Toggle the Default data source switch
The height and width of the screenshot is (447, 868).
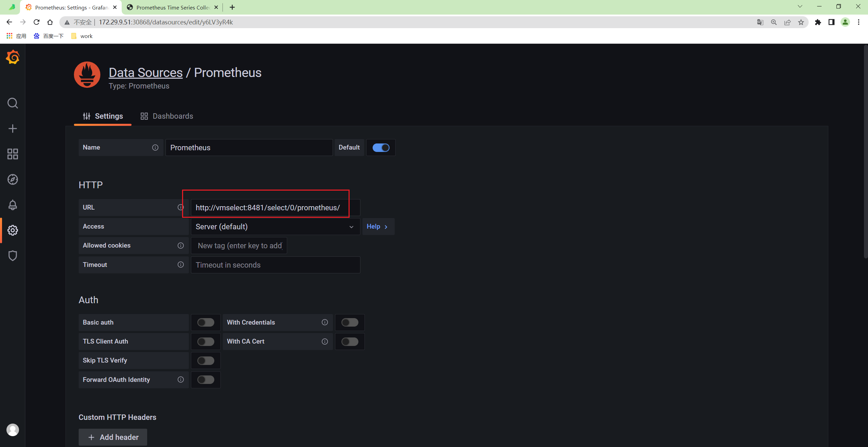click(x=381, y=148)
